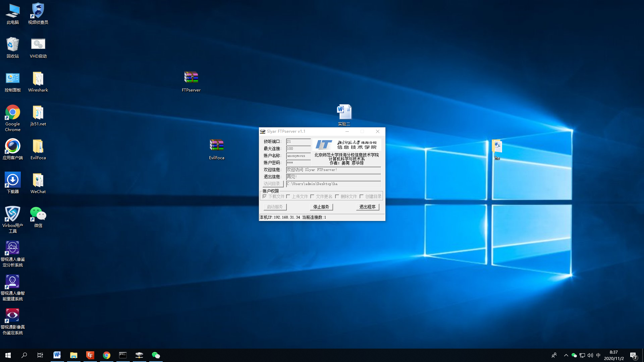
Task: Show hidden system tray icons chevron
Action: point(566,355)
